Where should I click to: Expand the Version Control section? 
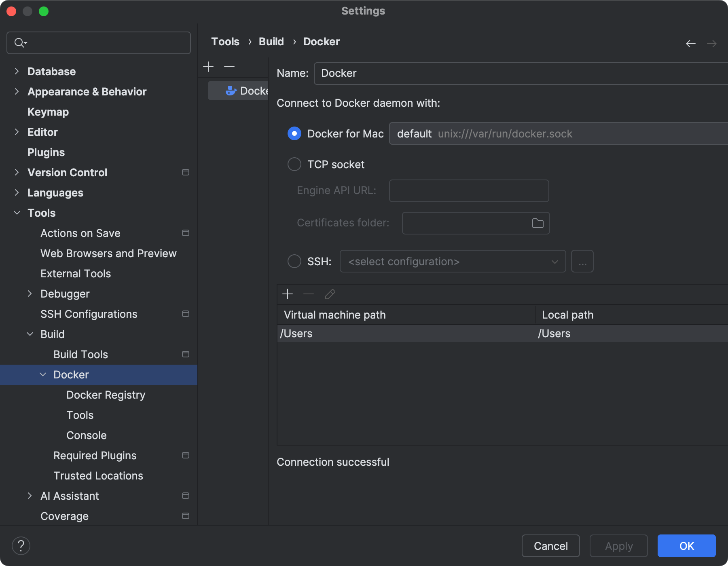[17, 173]
